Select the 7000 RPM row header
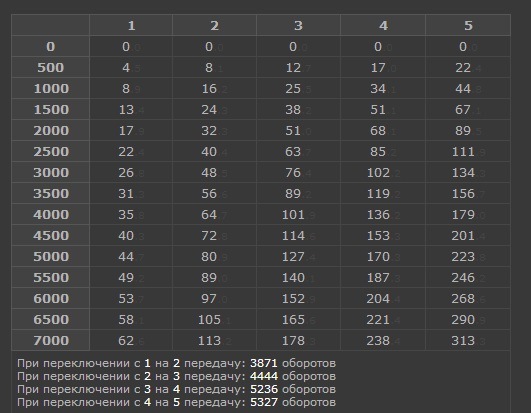 50,340
